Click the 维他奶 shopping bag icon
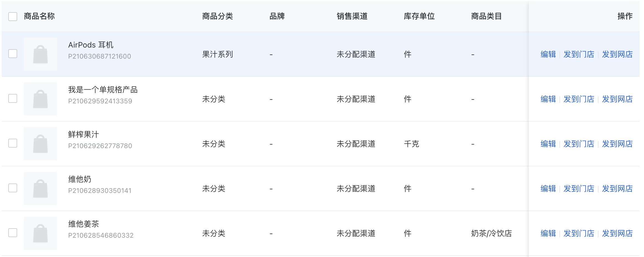This screenshot has height=257, width=644. pyautogui.click(x=40, y=188)
